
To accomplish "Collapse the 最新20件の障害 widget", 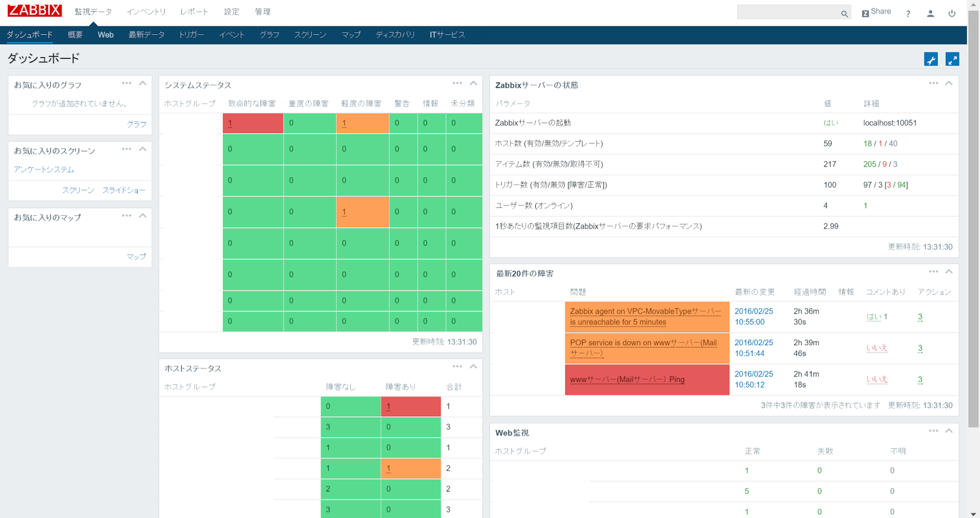I will [949, 272].
